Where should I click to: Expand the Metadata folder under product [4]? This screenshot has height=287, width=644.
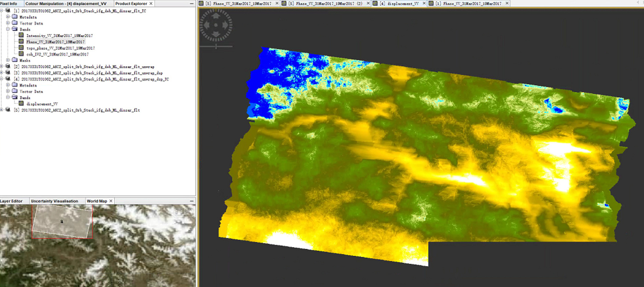[8, 85]
